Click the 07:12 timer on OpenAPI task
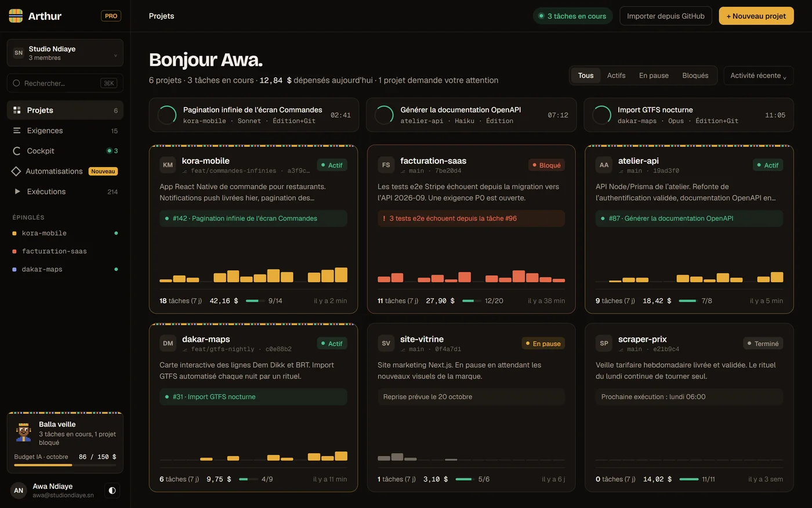812x508 pixels. pyautogui.click(x=558, y=115)
